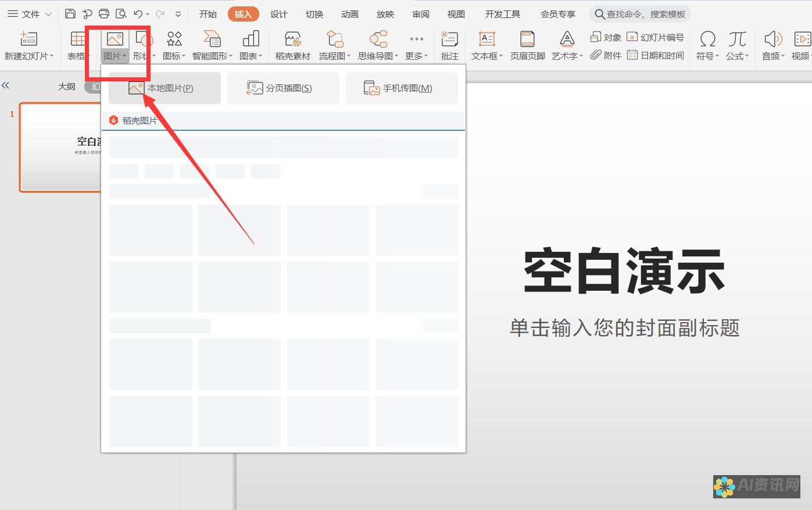Choose 分页插图(S) option
Viewport: 812px width, 510px height.
pos(283,88)
